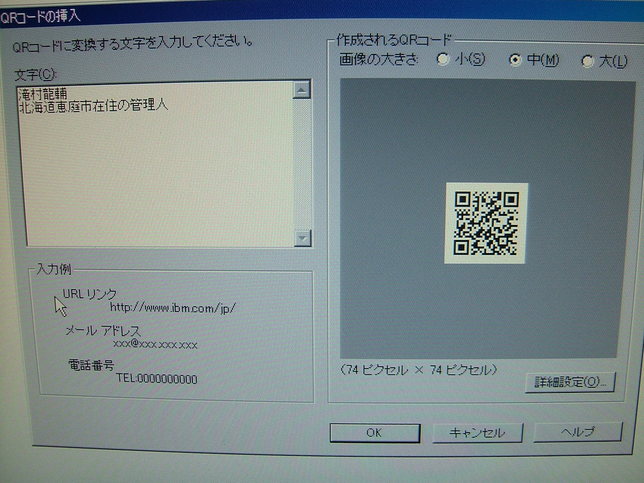Image resolution: width=644 pixels, height=483 pixels.
Task: Click the 北海道恵庭市在住の管理人 text line
Action: (x=94, y=106)
